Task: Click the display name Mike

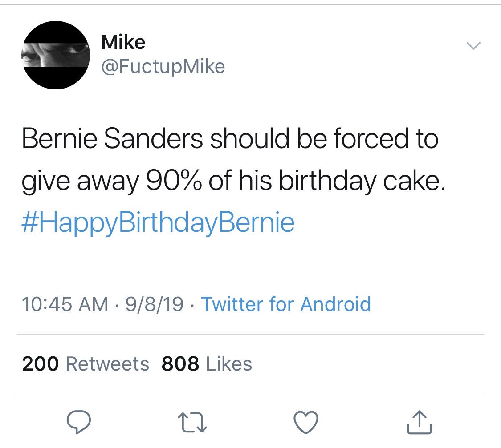Action: pos(123,43)
